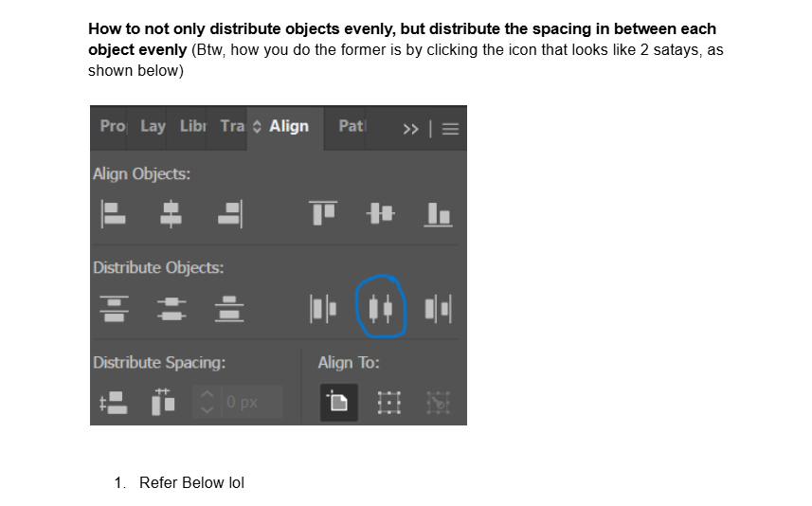Click the 'Align Objects:' label
The width and height of the screenshot is (812, 506).
point(141,174)
